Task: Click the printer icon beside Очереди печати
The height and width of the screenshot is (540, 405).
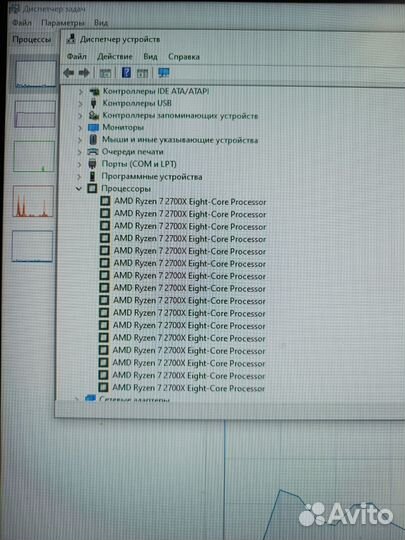Action: tap(93, 152)
